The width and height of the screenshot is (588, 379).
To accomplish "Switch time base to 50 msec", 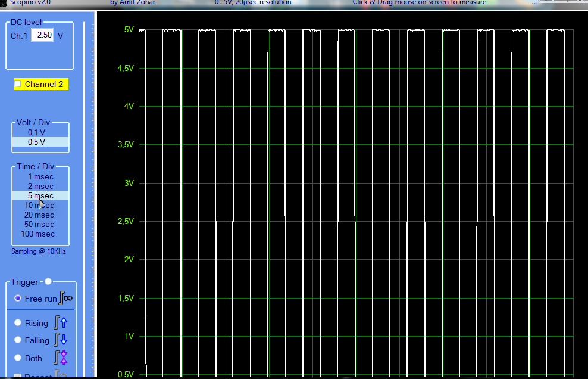I will [x=40, y=224].
